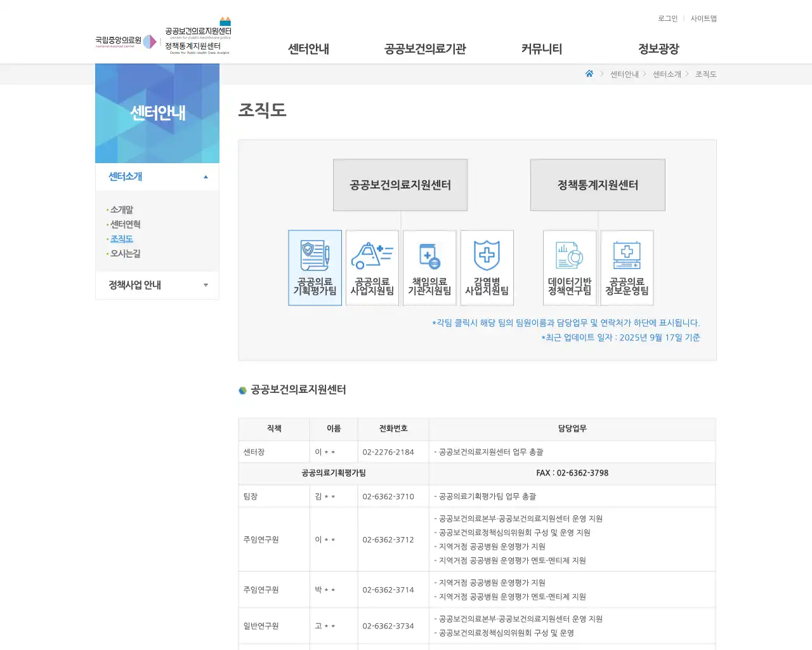812x650 pixels.
Task: Switch to the 커뮤니티 menu
Action: tap(541, 49)
